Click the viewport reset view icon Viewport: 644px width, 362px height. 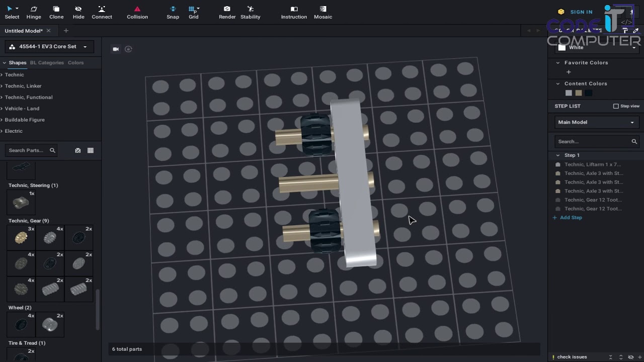coord(128,49)
